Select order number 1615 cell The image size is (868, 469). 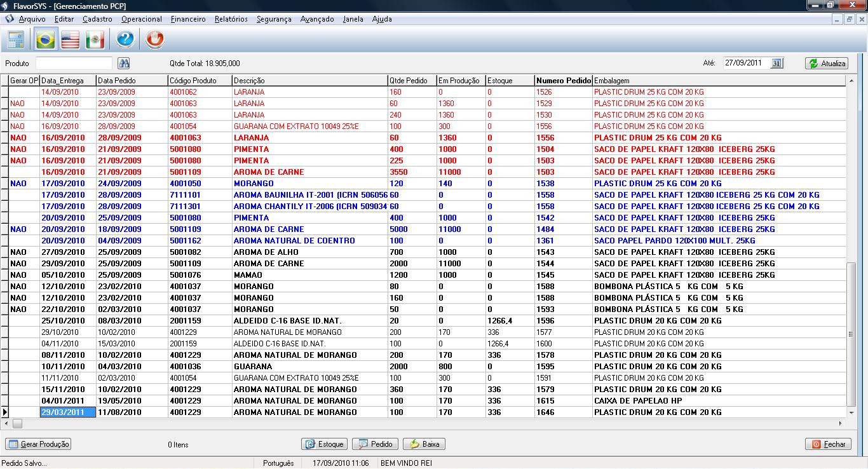[563, 401]
